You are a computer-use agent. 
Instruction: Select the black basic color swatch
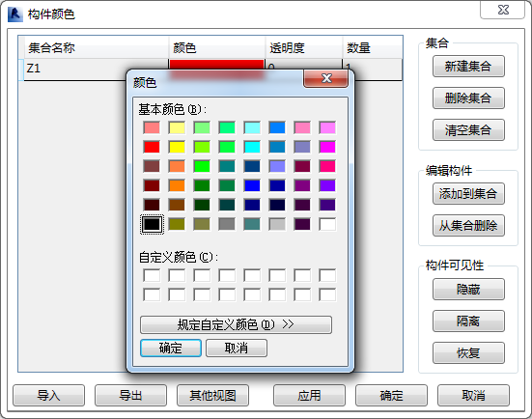(152, 224)
